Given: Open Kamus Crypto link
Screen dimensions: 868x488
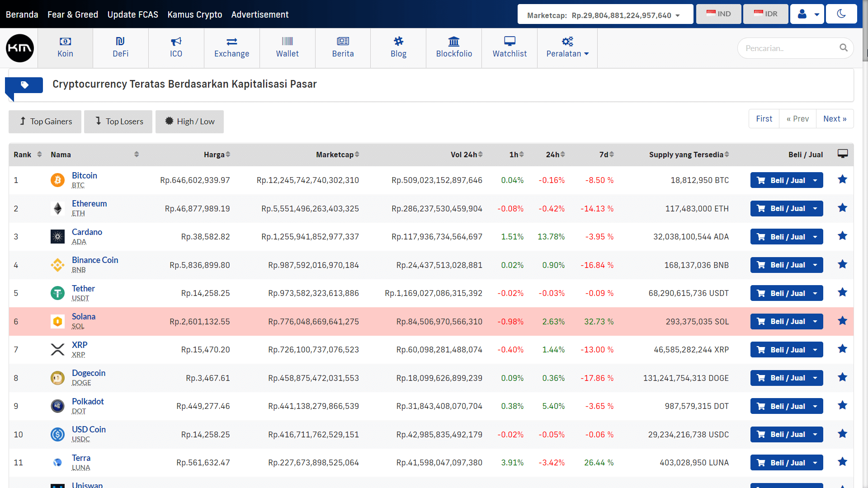Looking at the screenshot, I should coord(195,14).
